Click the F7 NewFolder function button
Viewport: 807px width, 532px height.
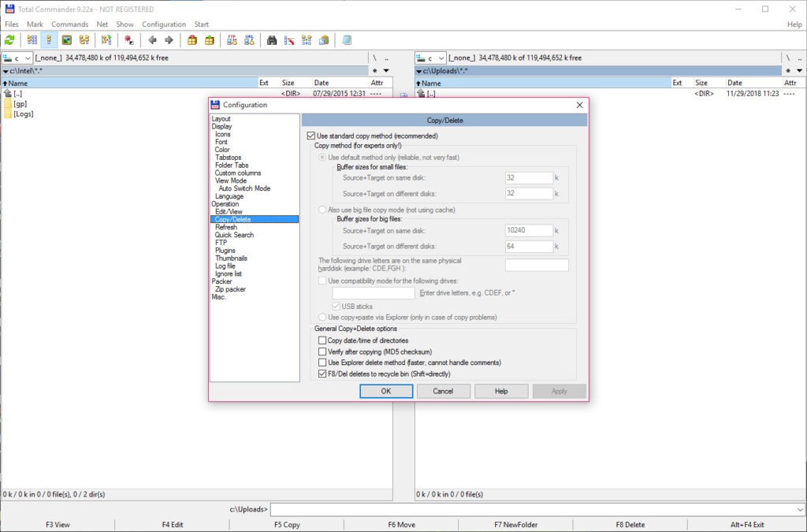[515, 525]
